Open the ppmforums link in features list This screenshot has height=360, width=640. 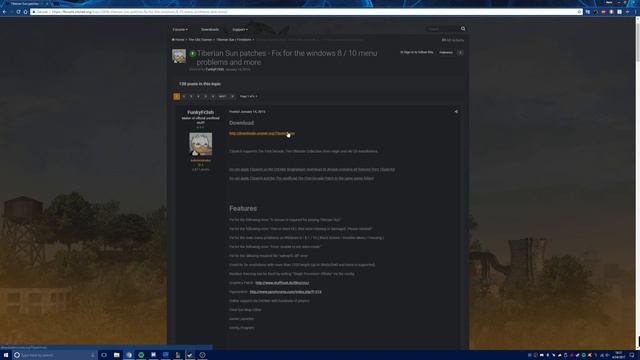(285, 292)
